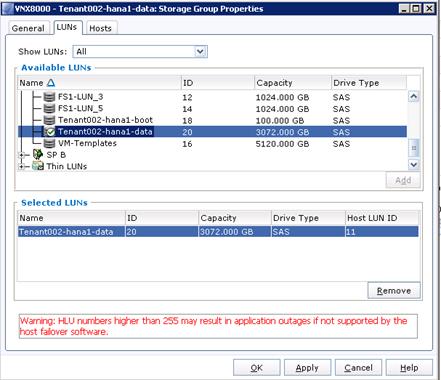Click the Thin LUNs folder icon

click(x=38, y=166)
